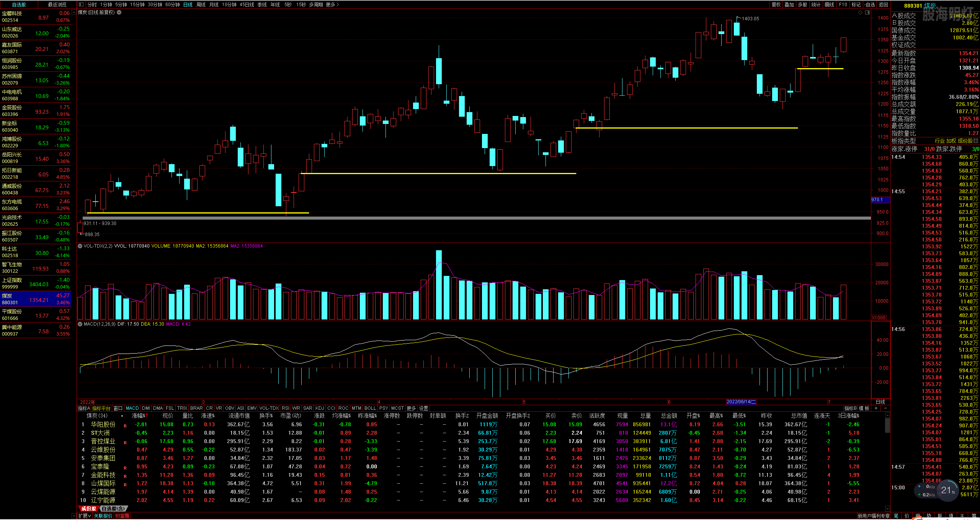Open 关联报价 tab
Screen dimensions: 980x520
coord(103,516)
